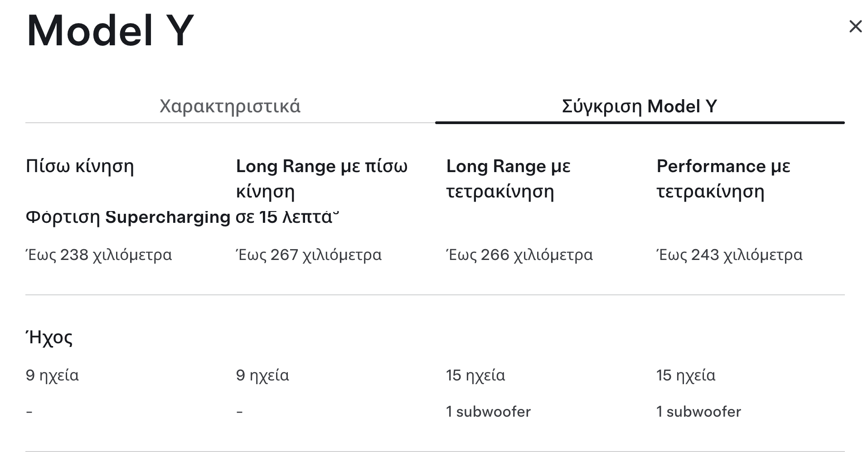This screenshot has width=868, height=452.
Task: Click 15 ηχεία for the Performance model
Action: (686, 375)
